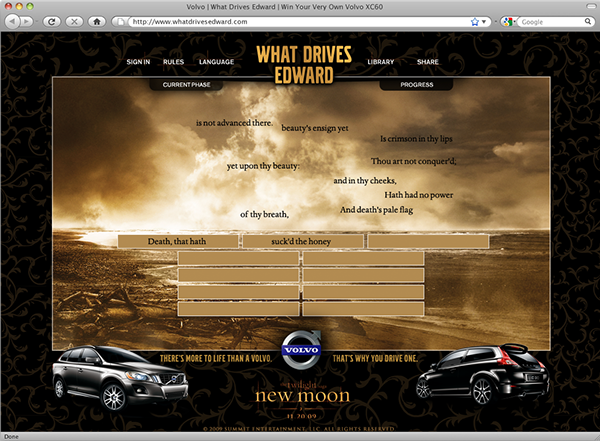Expand the bookmark star dropdown arrow
The image size is (600, 441).
click(x=484, y=22)
